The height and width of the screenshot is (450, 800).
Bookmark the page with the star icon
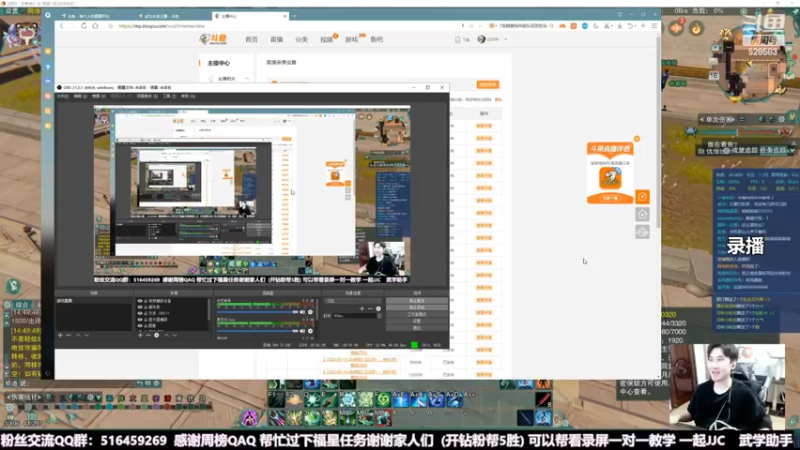click(110, 26)
